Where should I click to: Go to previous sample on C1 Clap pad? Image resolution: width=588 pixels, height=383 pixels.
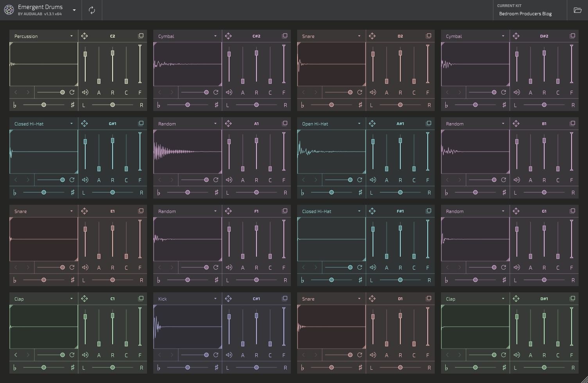tap(16, 355)
